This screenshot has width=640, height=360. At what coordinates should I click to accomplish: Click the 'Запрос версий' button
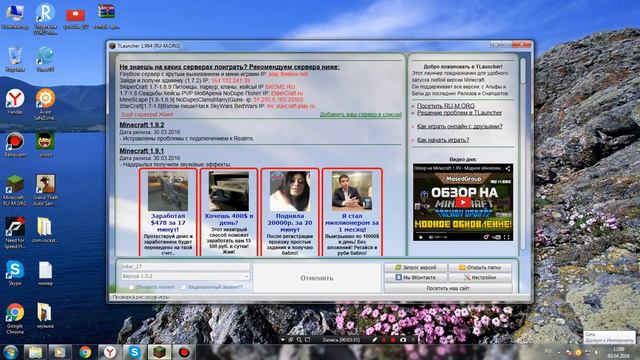(415, 267)
